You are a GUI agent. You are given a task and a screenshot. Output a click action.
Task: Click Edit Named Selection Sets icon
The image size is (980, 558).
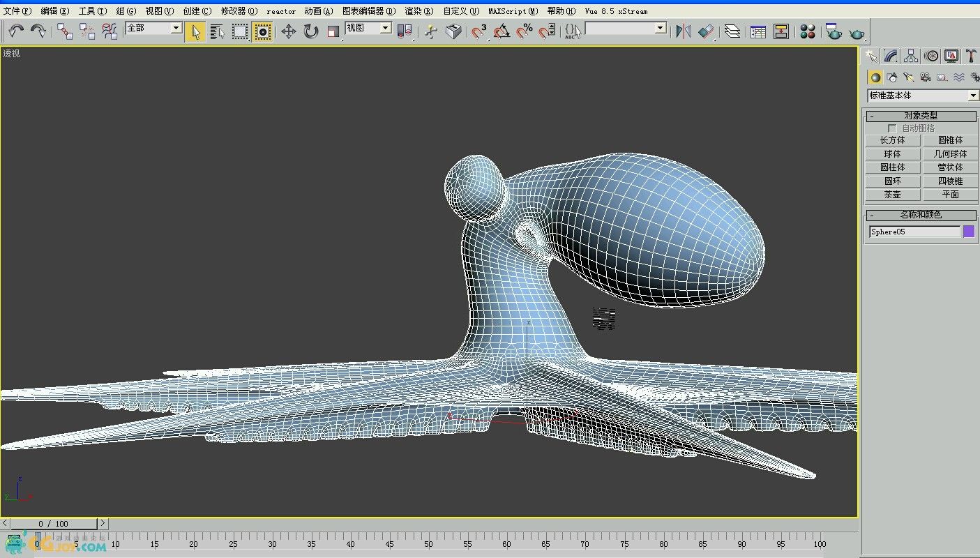(573, 31)
